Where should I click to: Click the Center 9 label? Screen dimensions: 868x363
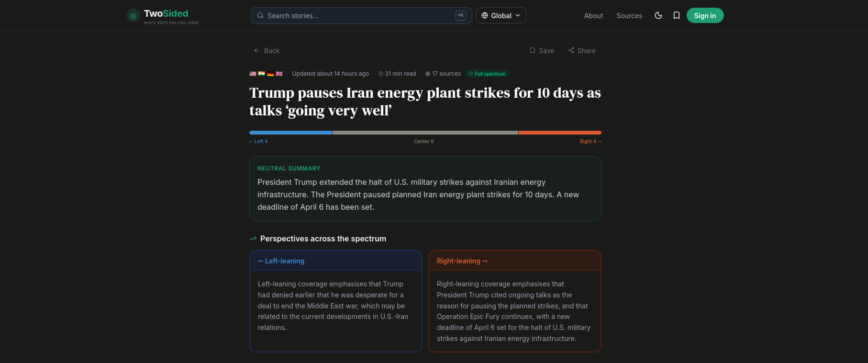coord(424,141)
